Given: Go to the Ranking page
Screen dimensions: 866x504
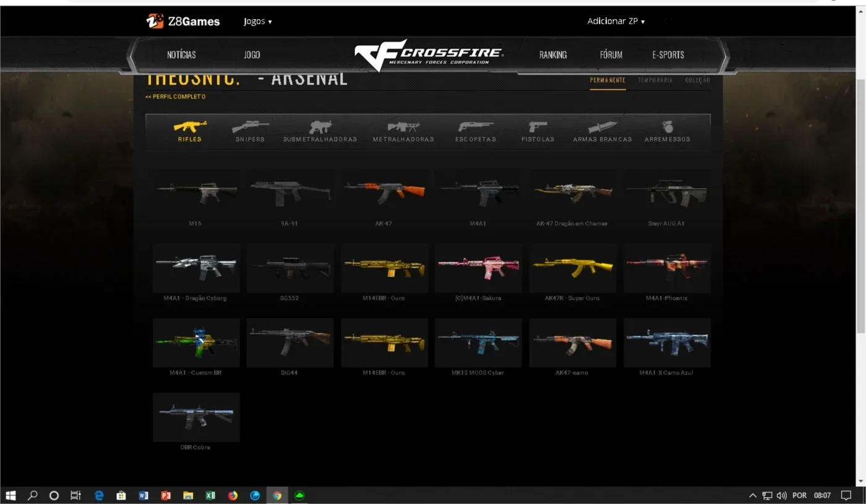Looking at the screenshot, I should [553, 54].
